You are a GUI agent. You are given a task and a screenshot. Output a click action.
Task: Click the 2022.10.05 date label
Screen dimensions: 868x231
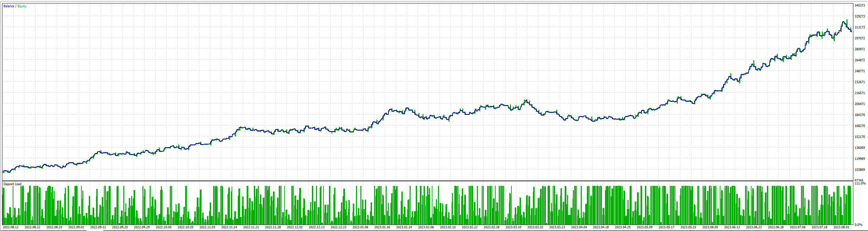pos(164,227)
